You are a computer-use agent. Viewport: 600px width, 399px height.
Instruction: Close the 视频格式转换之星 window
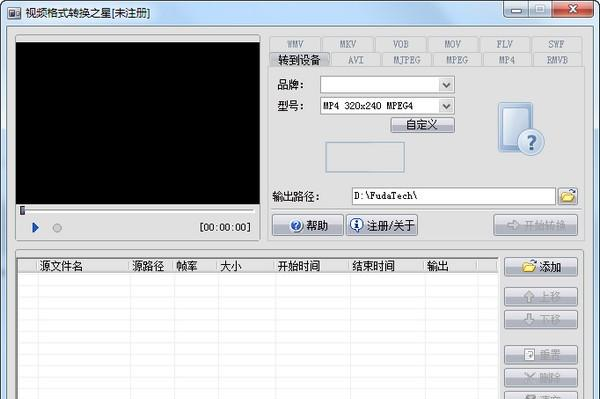573,9
